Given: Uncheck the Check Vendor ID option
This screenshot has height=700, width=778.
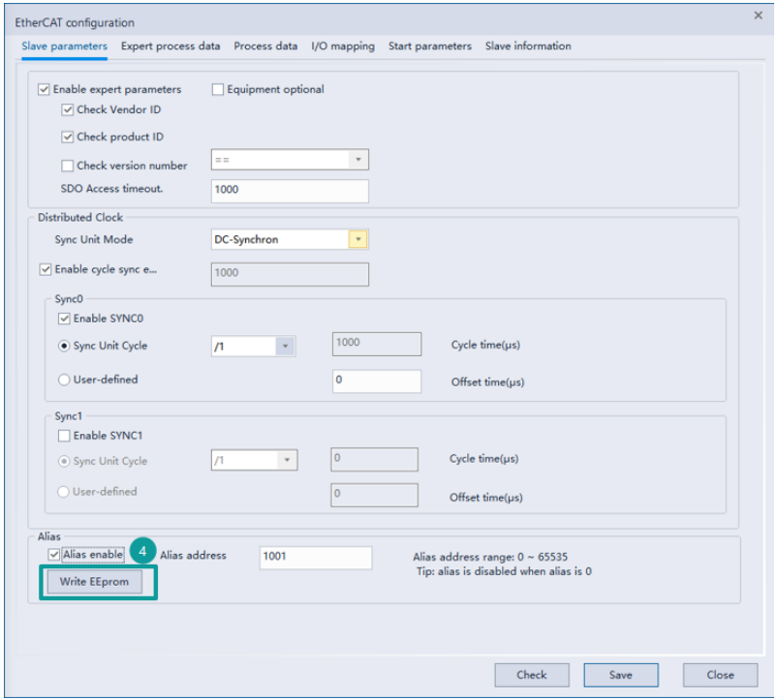Looking at the screenshot, I should point(68,110).
